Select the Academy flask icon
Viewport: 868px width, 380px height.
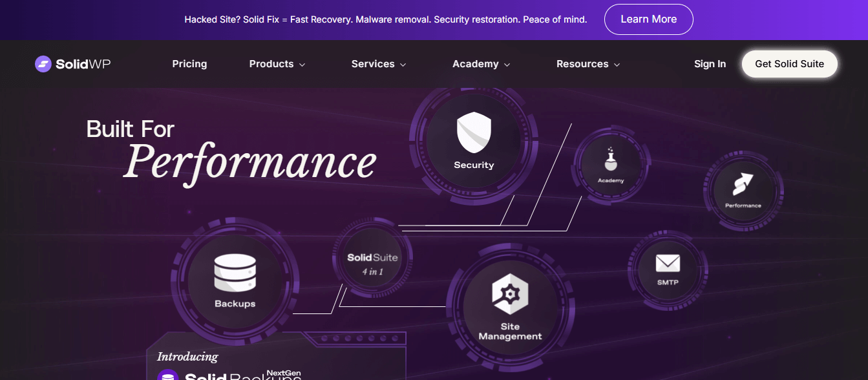coord(611,160)
